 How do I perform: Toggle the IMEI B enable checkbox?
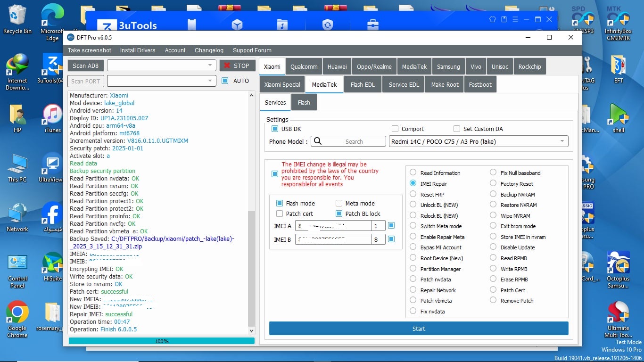pos(391,239)
